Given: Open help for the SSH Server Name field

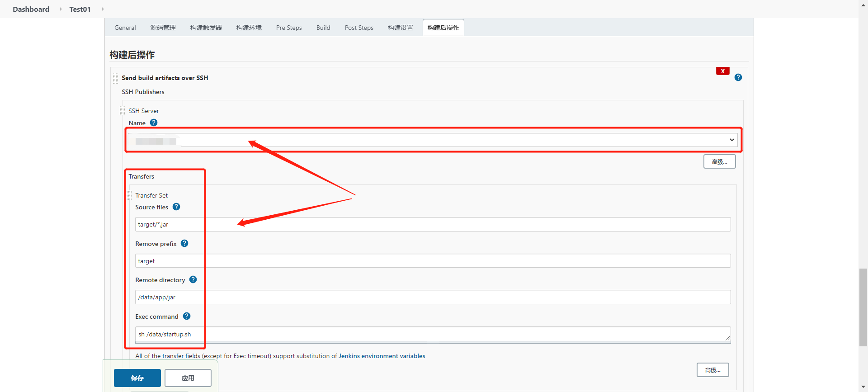Looking at the screenshot, I should click(x=154, y=123).
